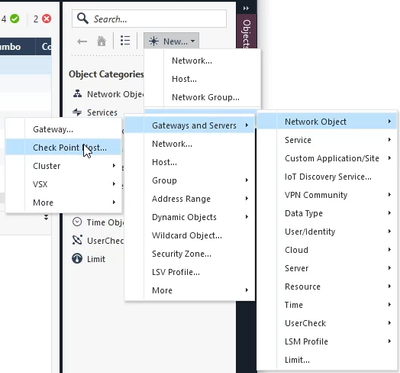
Task: Select the Limit category icon
Action: (x=77, y=258)
